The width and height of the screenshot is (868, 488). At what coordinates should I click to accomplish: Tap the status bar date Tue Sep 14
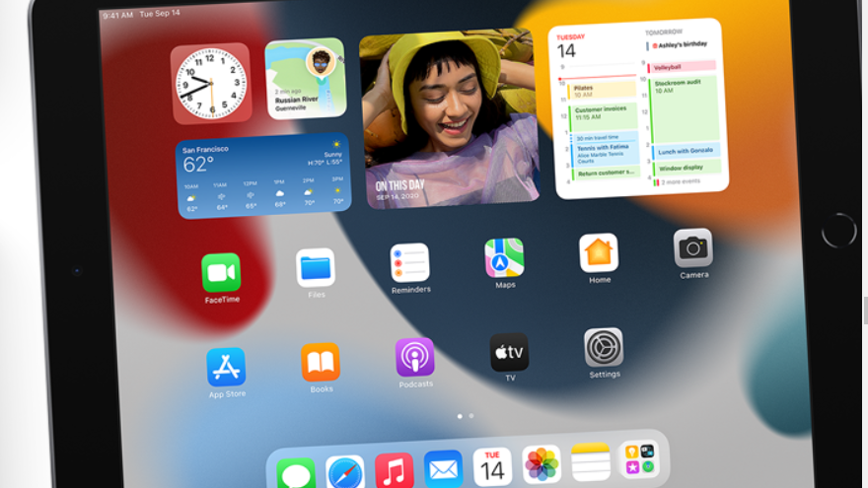160,13
